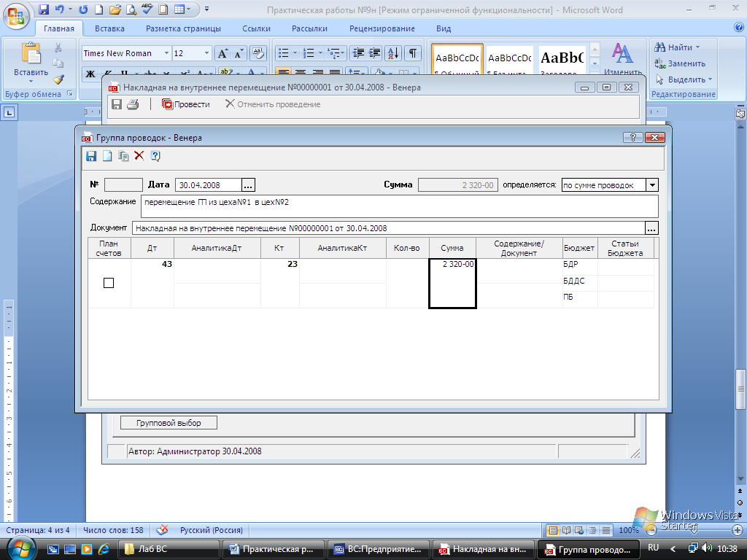747x560 pixels.
Task: Click Изменить стили button
Action: click(x=623, y=58)
